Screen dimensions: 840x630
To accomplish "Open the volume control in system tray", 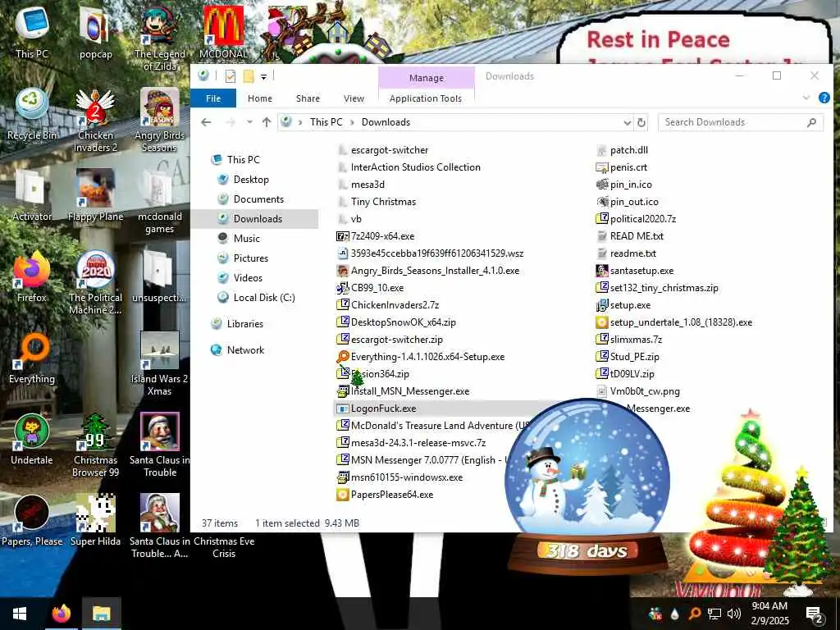I will 734,614.
